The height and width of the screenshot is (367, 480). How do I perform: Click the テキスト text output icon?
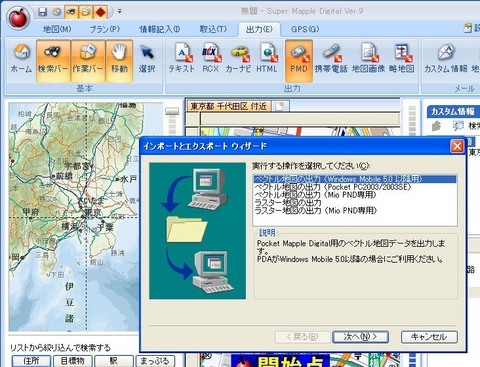coord(182,59)
